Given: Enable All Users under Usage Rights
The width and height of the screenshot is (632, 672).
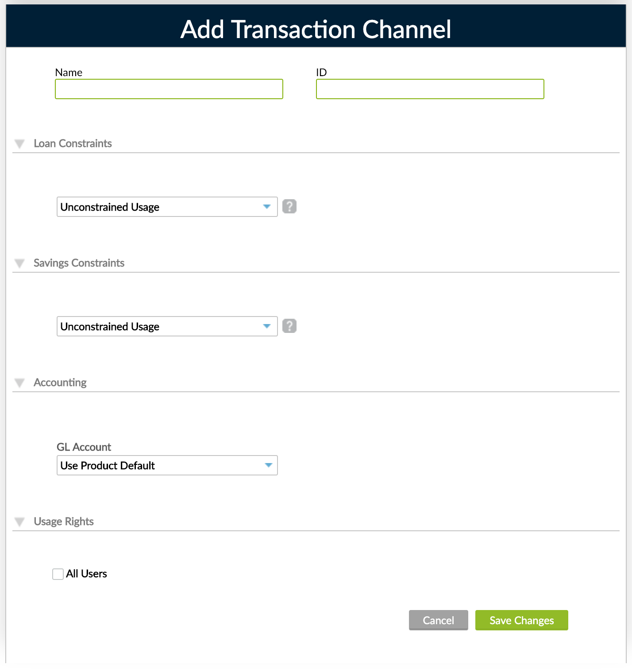Looking at the screenshot, I should 58,574.
